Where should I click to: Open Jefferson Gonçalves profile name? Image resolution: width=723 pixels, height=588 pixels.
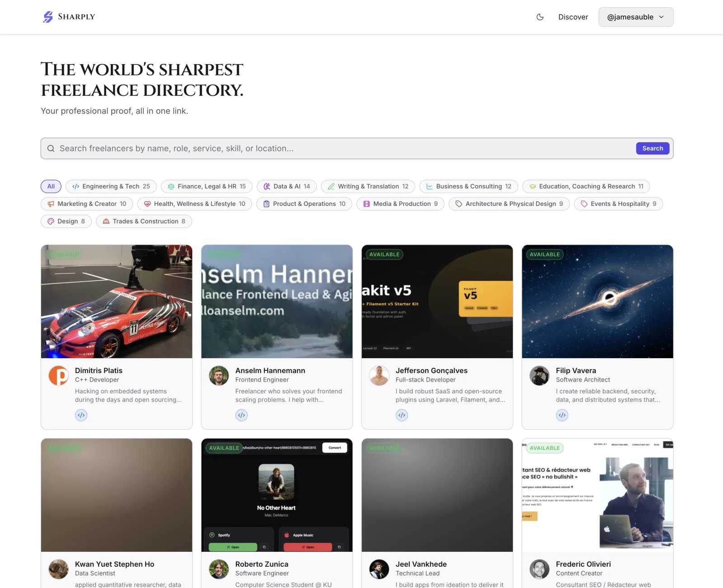[x=432, y=371]
